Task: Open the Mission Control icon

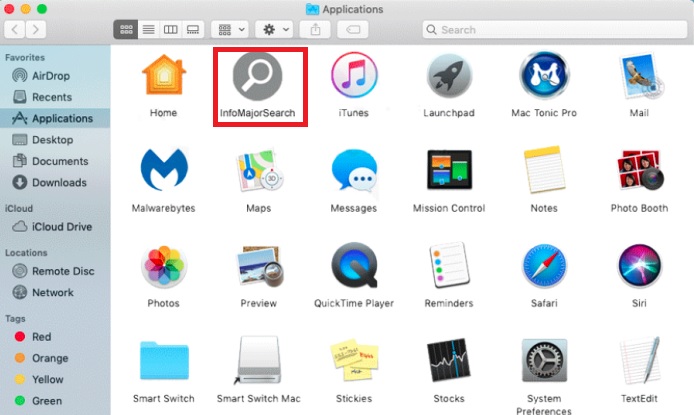Action: pyautogui.click(x=449, y=170)
